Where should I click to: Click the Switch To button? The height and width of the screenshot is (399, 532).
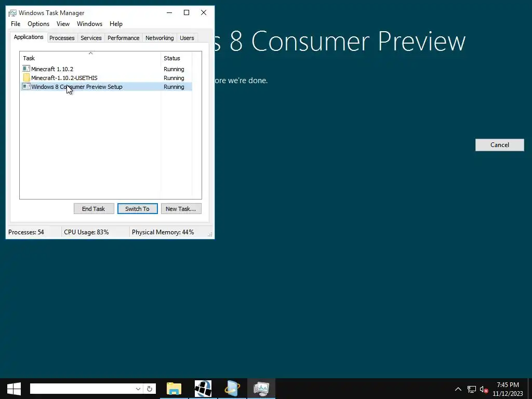click(x=137, y=209)
